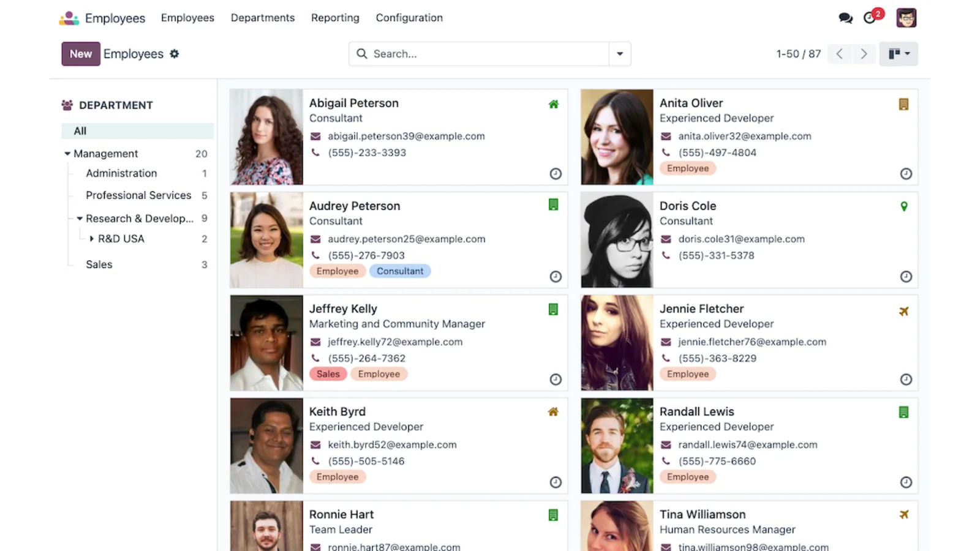Viewport: 980px width, 551px height.
Task: Open the conversations chat icon
Action: [845, 18]
